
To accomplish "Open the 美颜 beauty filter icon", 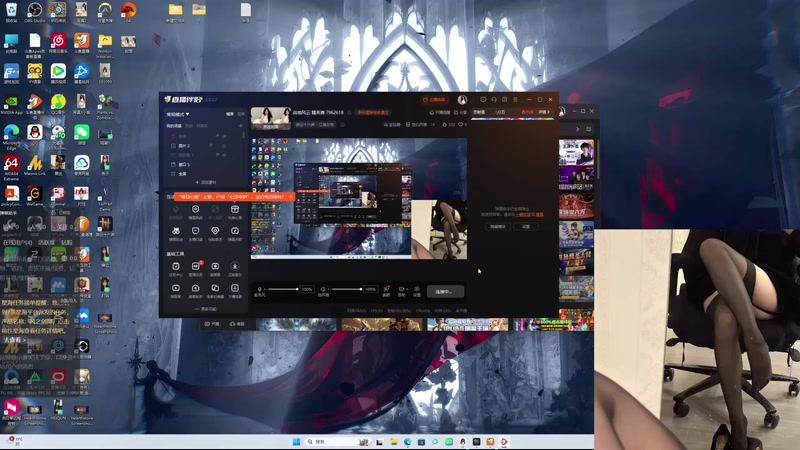I will 386,291.
